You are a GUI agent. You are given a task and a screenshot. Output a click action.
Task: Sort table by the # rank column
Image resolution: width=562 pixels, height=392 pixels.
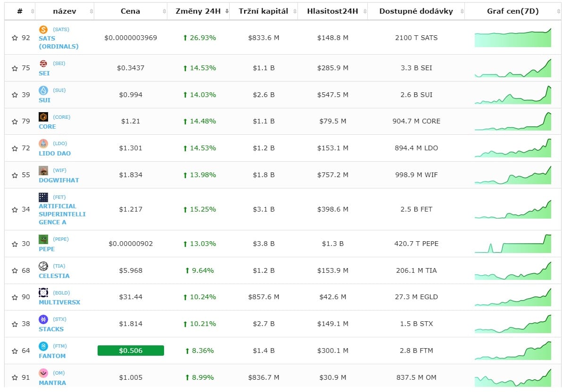[20, 11]
